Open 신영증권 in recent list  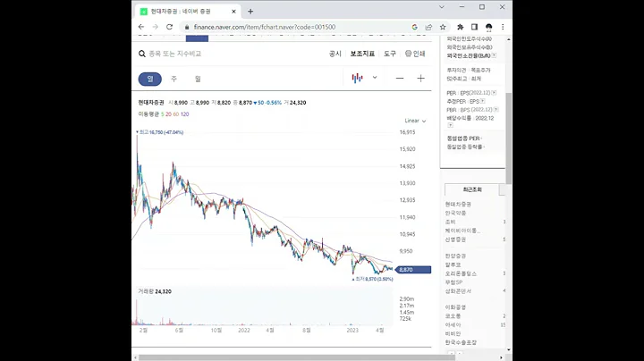click(x=455, y=239)
